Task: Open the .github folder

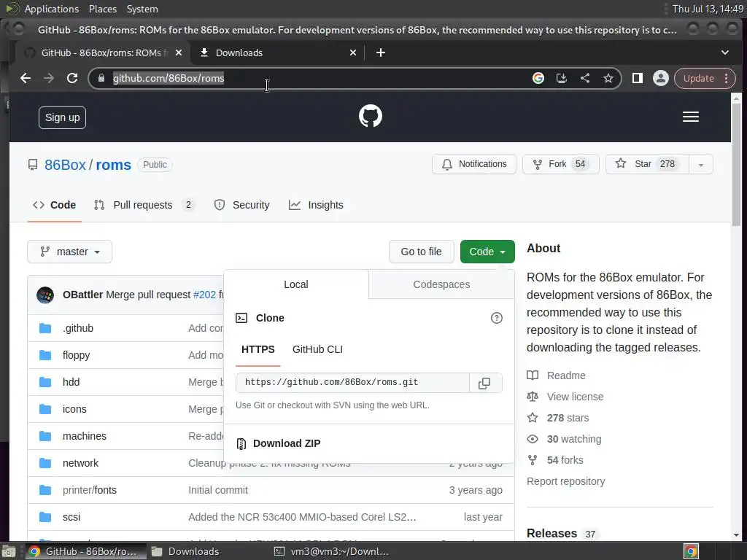Action: [77, 328]
